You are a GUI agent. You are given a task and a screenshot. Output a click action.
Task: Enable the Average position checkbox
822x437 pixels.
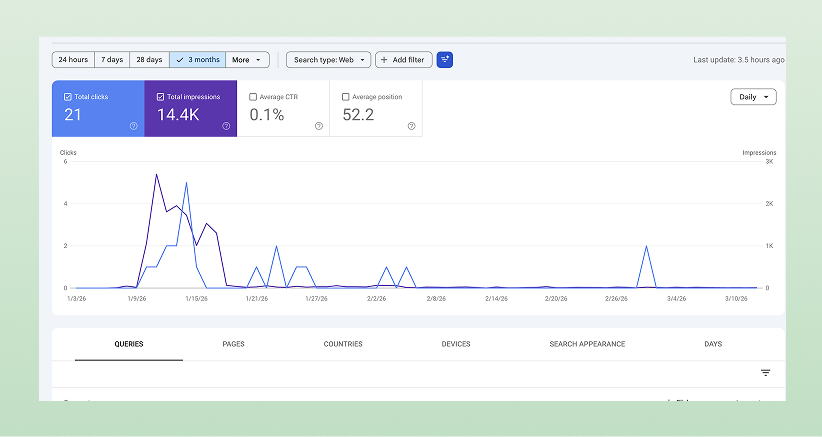[x=345, y=97]
